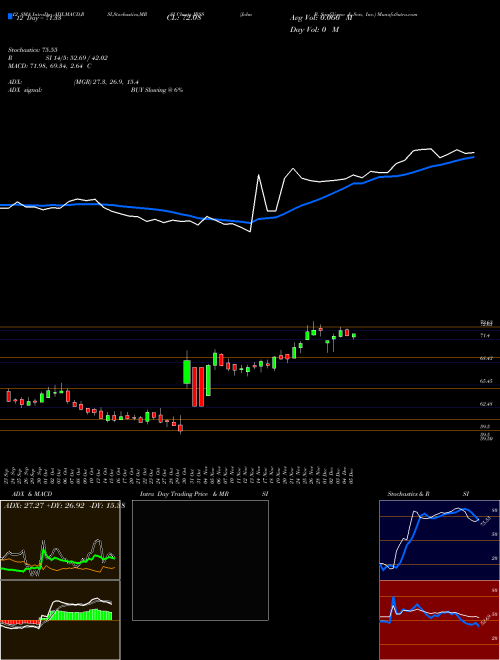Viewport: 500px width, 660px height.
Task: Click the 'CL: 72.08' closing price text
Action: (184, 18)
